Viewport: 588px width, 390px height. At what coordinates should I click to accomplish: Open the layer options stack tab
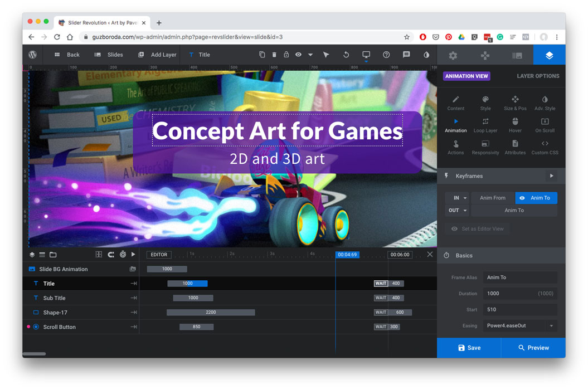(550, 56)
